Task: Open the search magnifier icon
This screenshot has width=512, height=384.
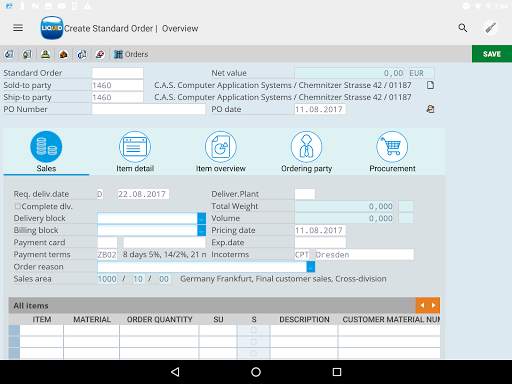Action: tap(463, 28)
